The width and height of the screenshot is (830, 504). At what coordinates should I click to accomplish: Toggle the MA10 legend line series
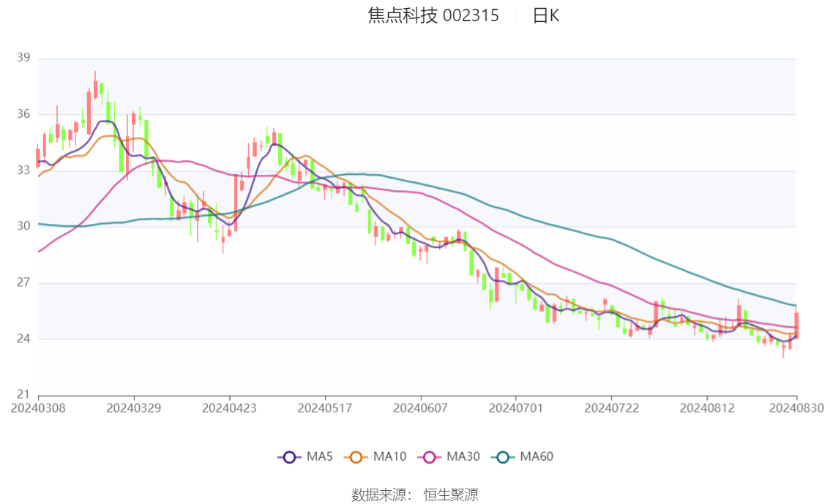pyautogui.click(x=375, y=457)
